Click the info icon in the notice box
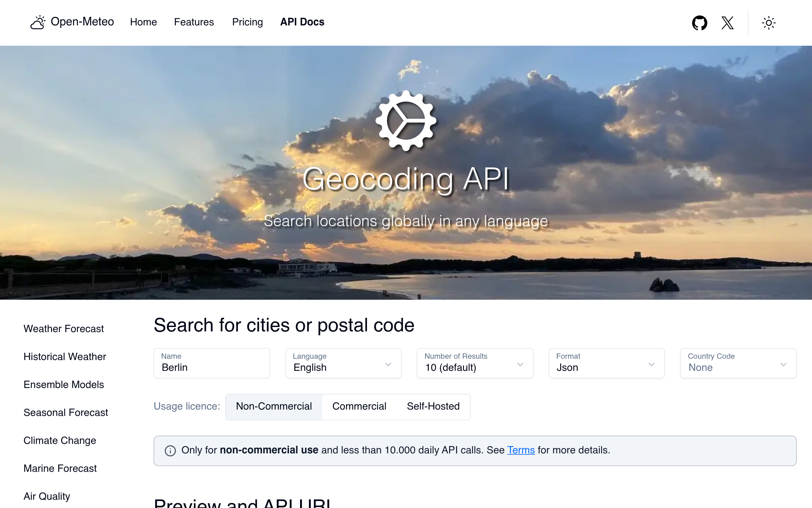Image resolution: width=812 pixels, height=508 pixels. tap(170, 451)
